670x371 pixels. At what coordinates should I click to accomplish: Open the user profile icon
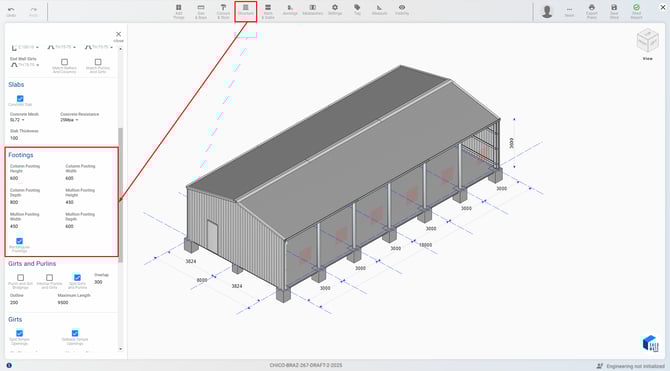547,12
